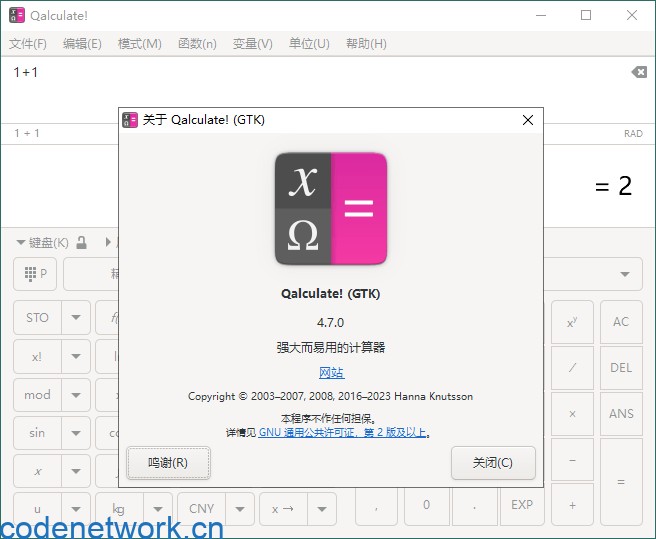This screenshot has width=656, height=539.
Task: Expand the u dropdown arrow
Action: point(76,509)
